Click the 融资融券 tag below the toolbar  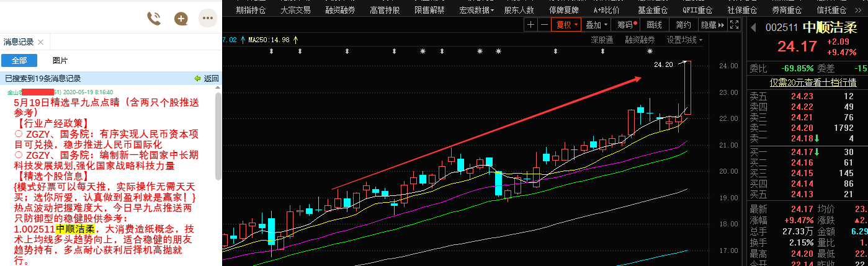pos(639,40)
